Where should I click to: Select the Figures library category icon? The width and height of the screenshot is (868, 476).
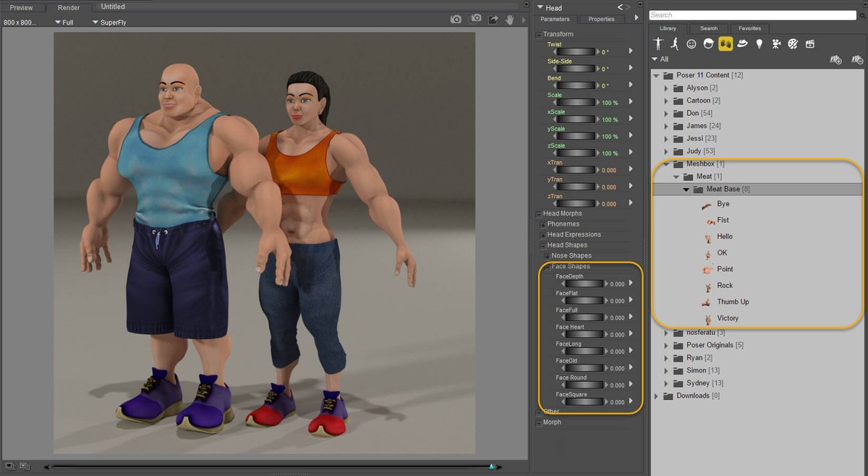pyautogui.click(x=658, y=43)
